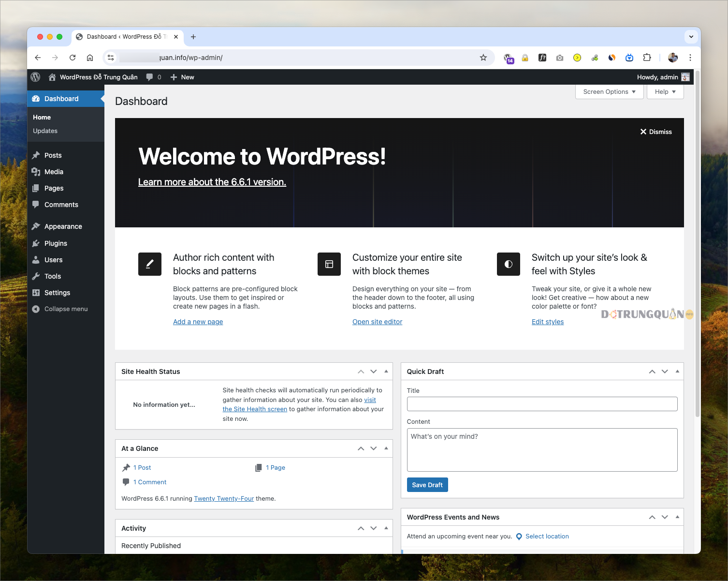Bookmark this page with the star icon
Viewport: 728px width, 581px height.
pyautogui.click(x=483, y=58)
